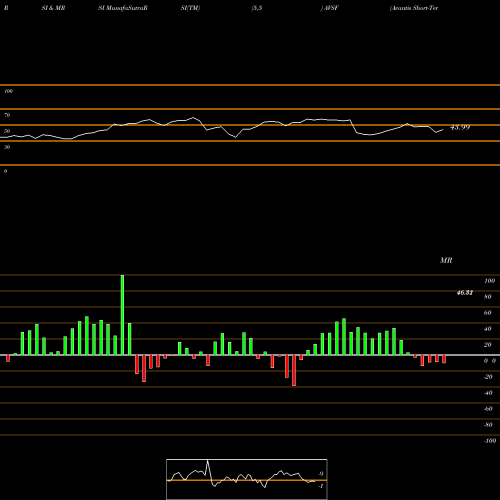Click the MR axis label '-80'
500x500 pixels.
(488, 425)
